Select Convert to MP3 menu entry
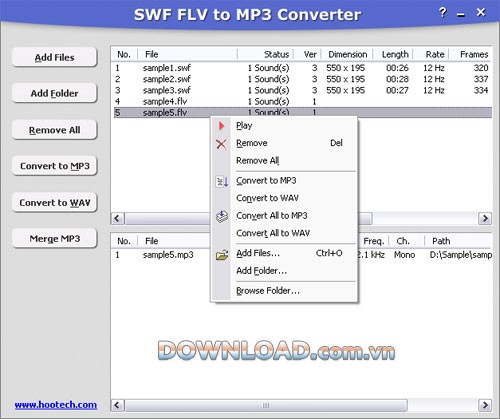Viewport: 500px width, 419px height. [285, 181]
